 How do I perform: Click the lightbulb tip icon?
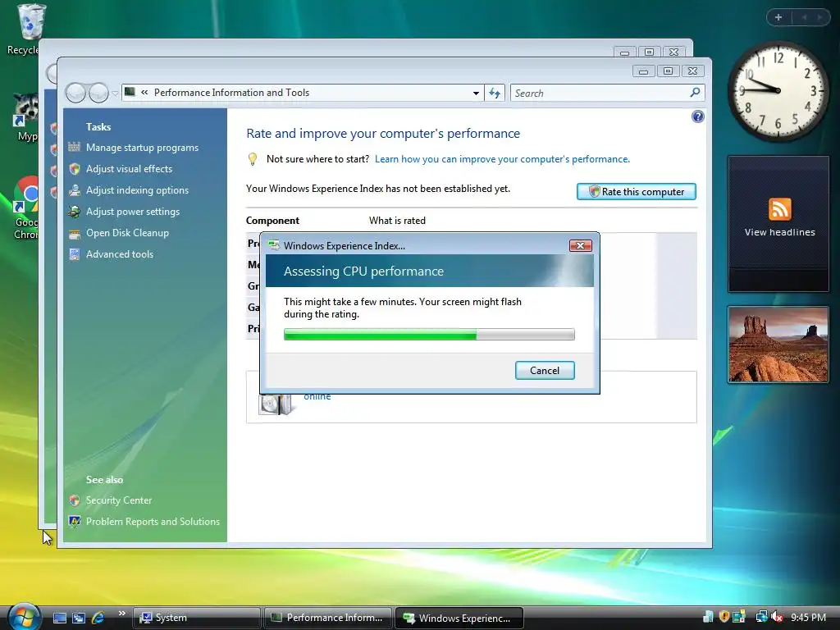pos(253,159)
